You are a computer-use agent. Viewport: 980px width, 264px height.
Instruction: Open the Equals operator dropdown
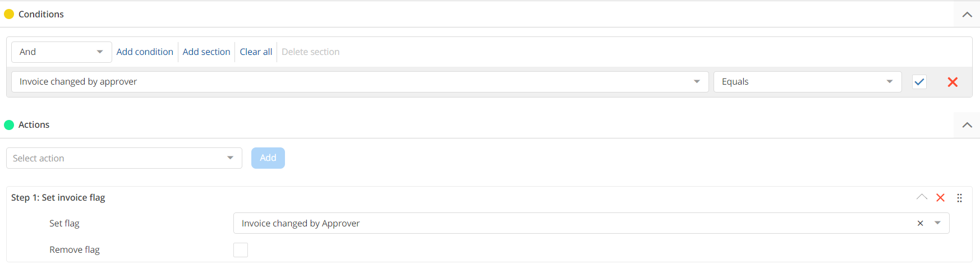[x=807, y=82]
